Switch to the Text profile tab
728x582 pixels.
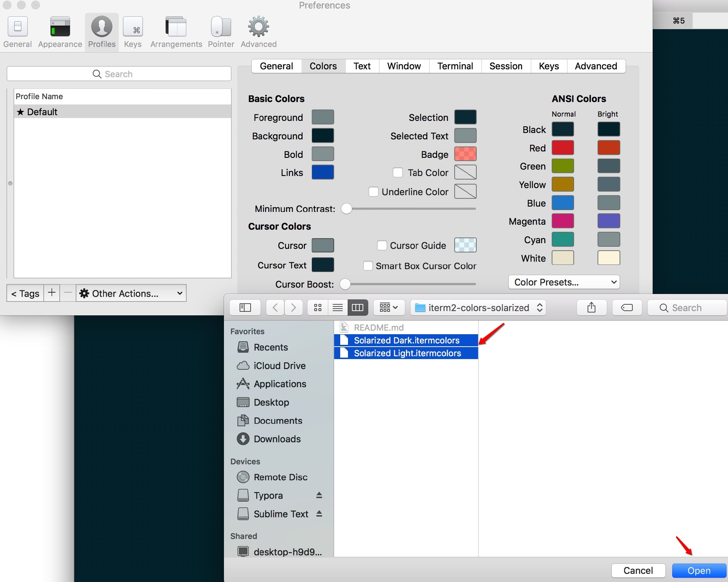[362, 66]
